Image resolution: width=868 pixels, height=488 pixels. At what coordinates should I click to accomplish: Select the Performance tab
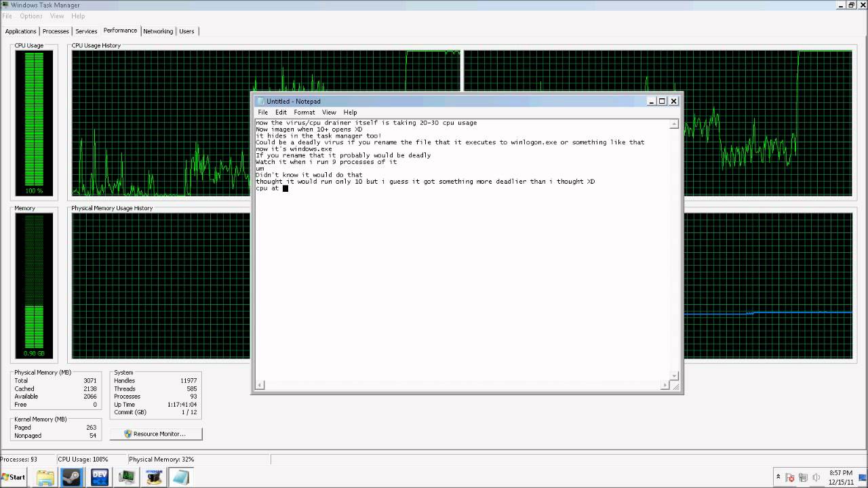(x=120, y=30)
